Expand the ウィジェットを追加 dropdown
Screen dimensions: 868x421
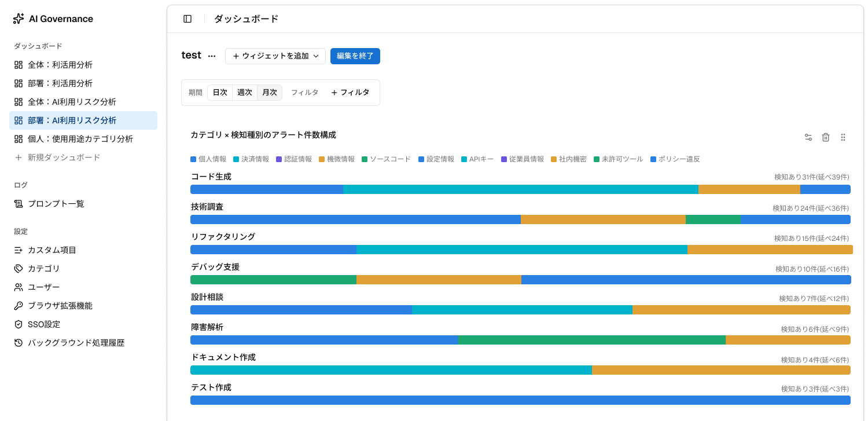[x=275, y=56]
